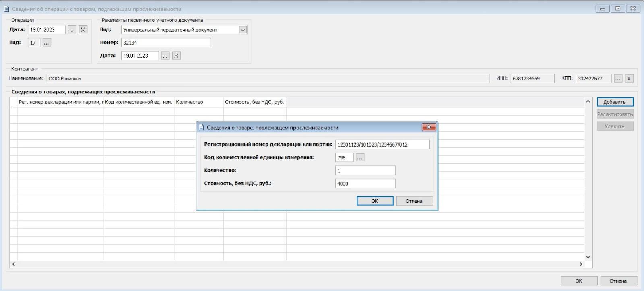The height and width of the screenshot is (291, 644).
Task: Click the dialog title document icon
Action: coord(201,128)
